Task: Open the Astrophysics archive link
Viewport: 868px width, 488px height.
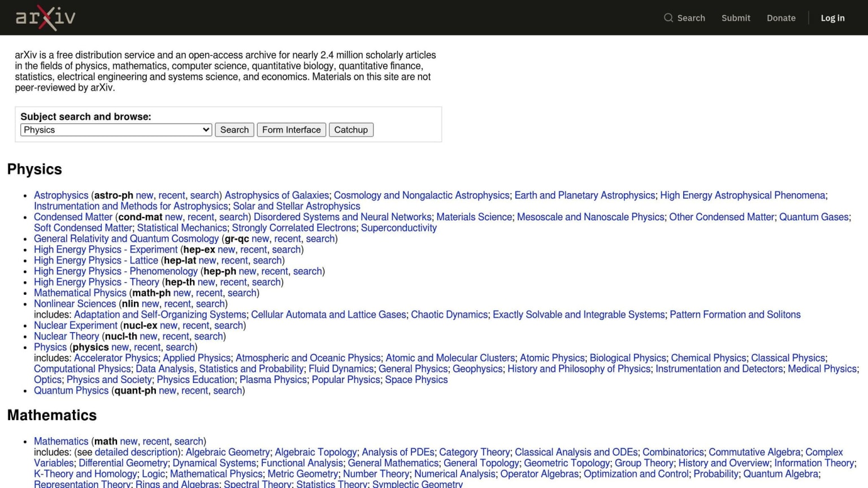Action: [x=61, y=195]
